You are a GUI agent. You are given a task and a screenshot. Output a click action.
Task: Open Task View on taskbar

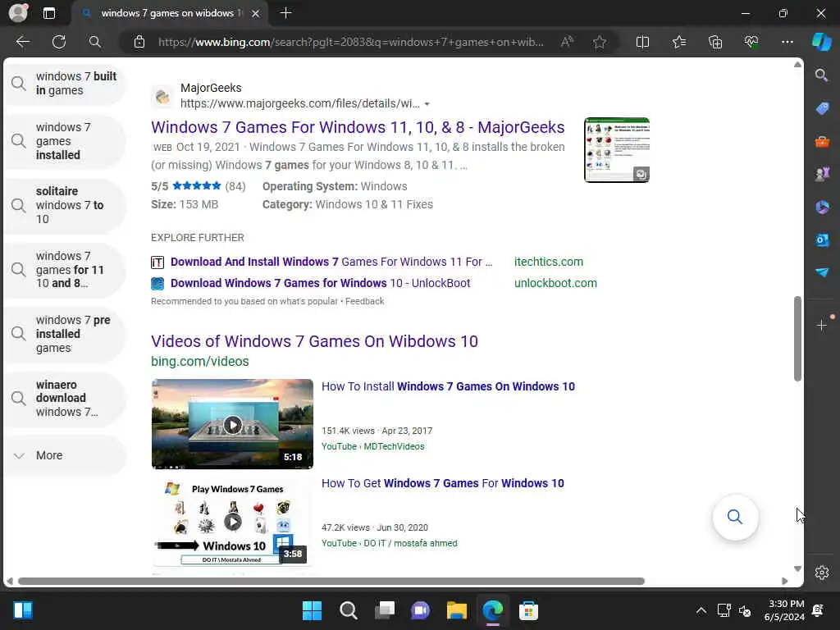pos(385,610)
